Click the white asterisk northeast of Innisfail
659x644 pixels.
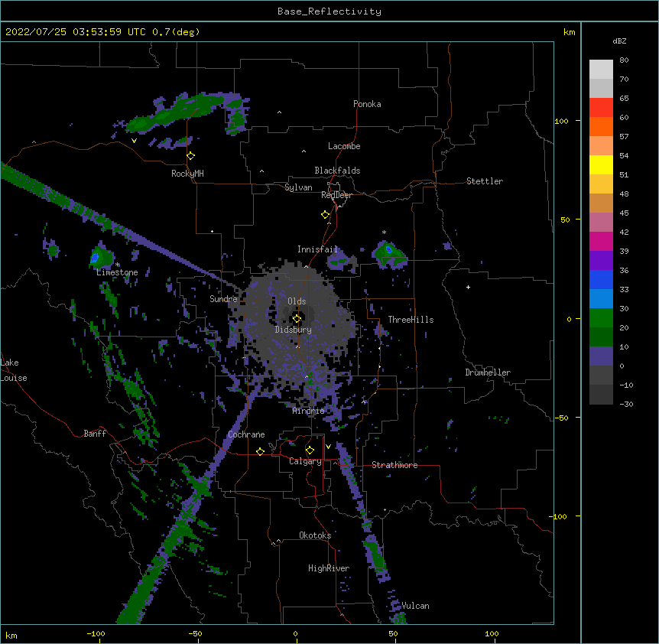(384, 232)
